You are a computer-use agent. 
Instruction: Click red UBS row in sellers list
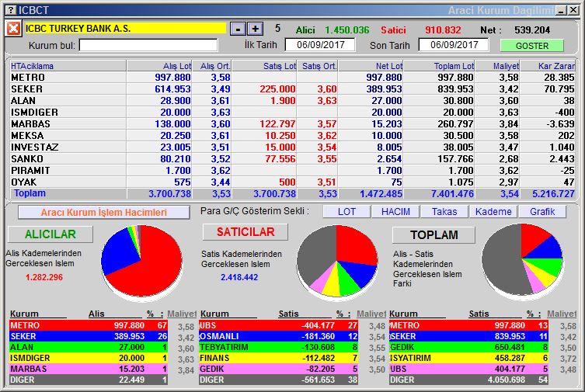pyautogui.click(x=278, y=325)
